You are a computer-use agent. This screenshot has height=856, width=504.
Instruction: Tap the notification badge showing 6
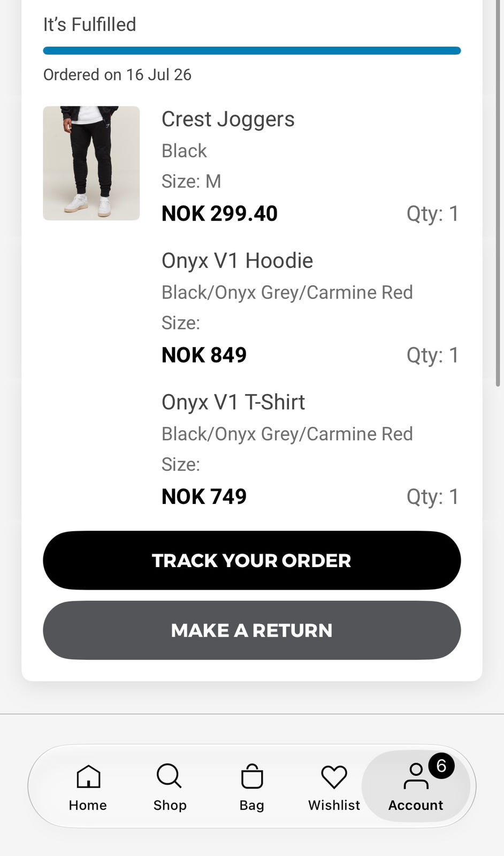click(x=441, y=766)
